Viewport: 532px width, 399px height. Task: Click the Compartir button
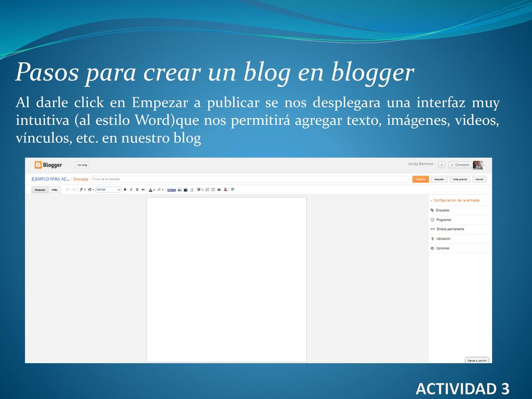[x=460, y=165]
